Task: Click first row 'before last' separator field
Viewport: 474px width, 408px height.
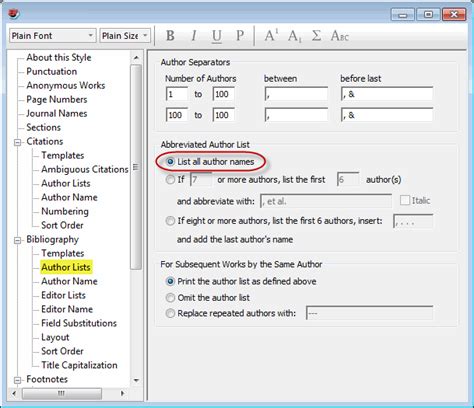Action: [x=387, y=94]
